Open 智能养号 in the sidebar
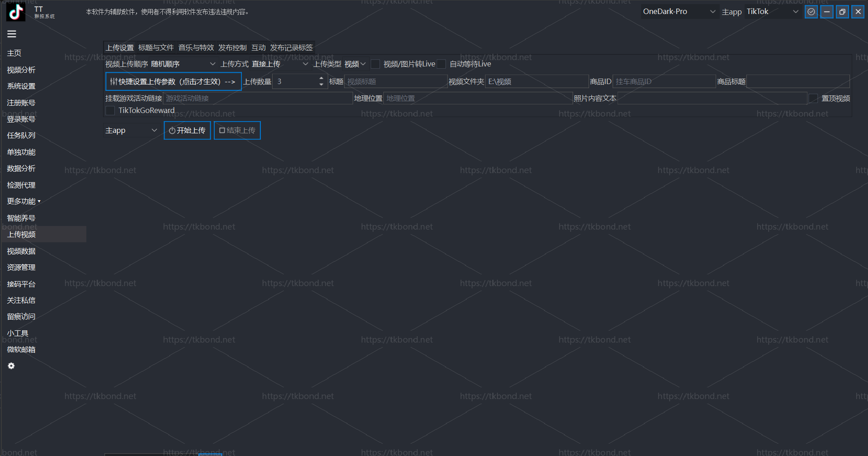 coord(21,218)
